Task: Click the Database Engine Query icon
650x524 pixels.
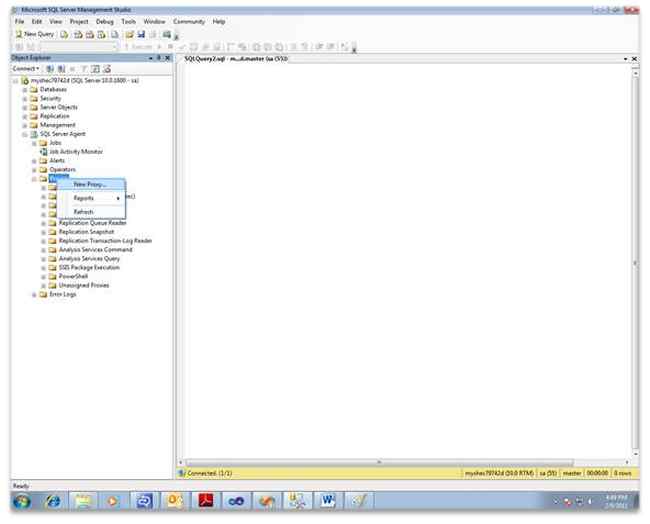Action: coord(64,34)
